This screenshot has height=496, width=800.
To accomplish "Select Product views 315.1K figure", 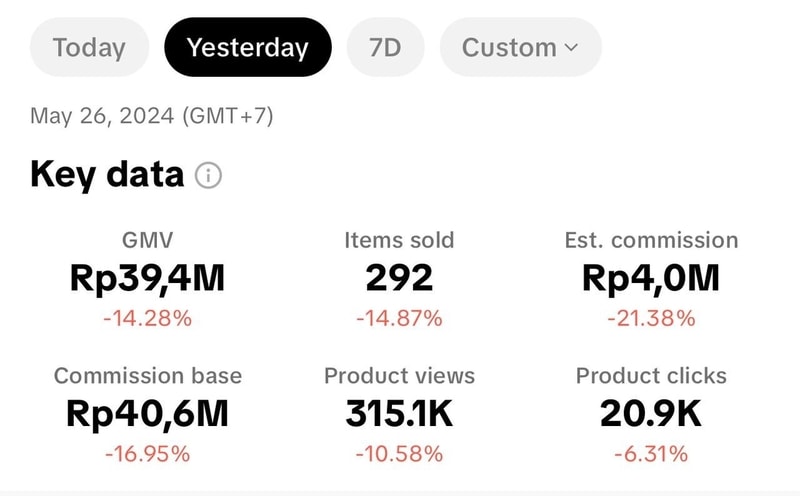I will (399, 413).
